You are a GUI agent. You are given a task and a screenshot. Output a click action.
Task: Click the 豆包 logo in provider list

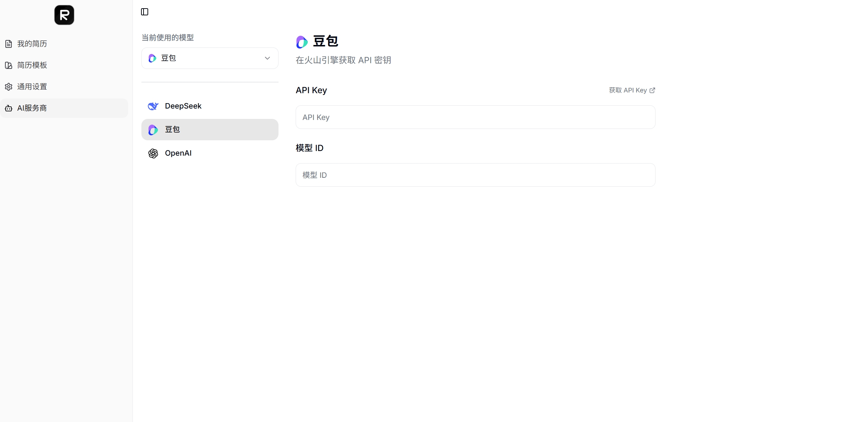[x=153, y=130]
